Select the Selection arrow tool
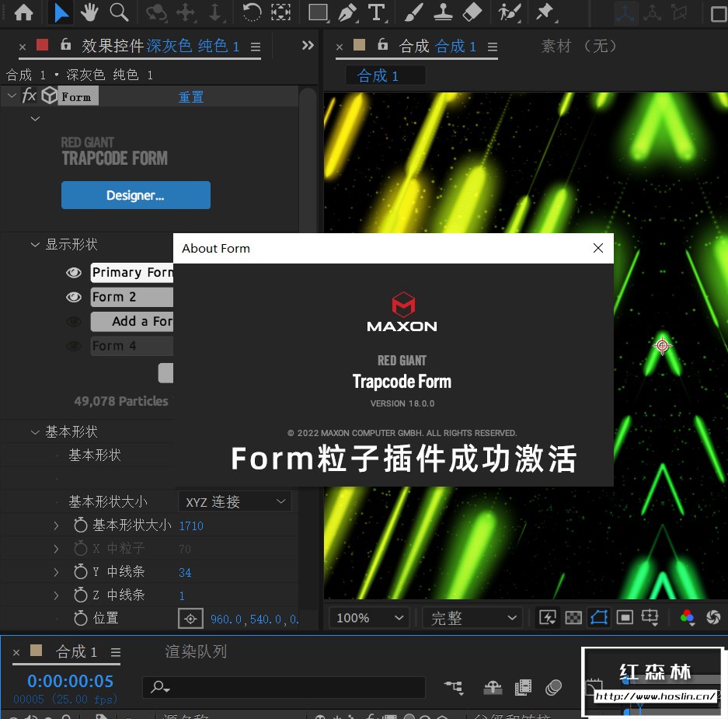 (61, 12)
